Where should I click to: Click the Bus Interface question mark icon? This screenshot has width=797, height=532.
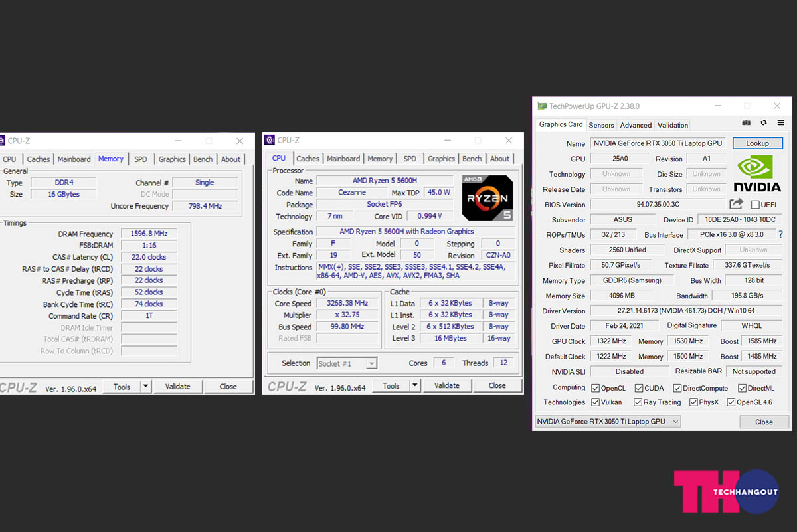point(780,234)
